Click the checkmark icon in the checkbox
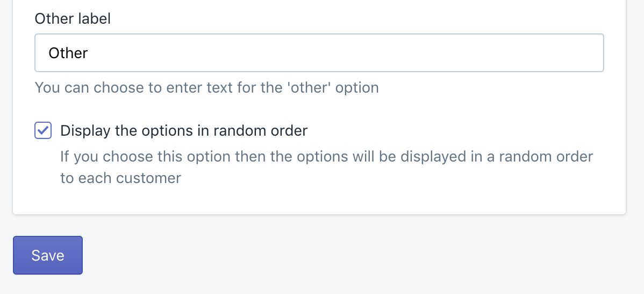 click(x=43, y=130)
